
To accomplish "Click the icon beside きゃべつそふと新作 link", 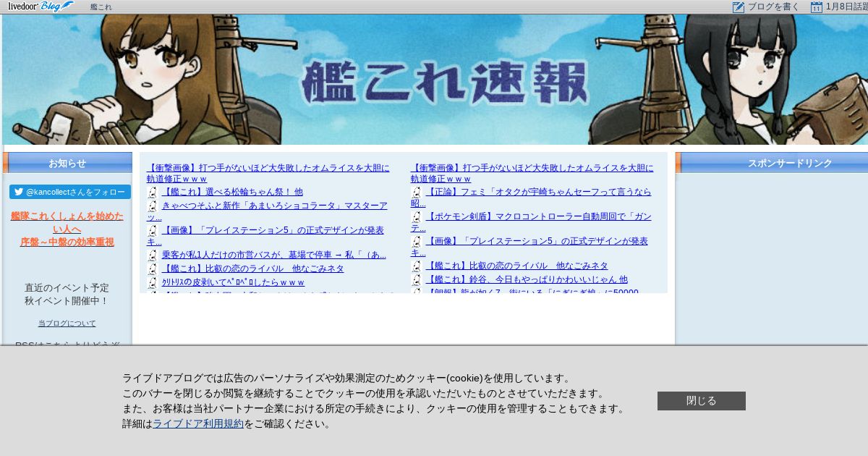I will click(153, 206).
